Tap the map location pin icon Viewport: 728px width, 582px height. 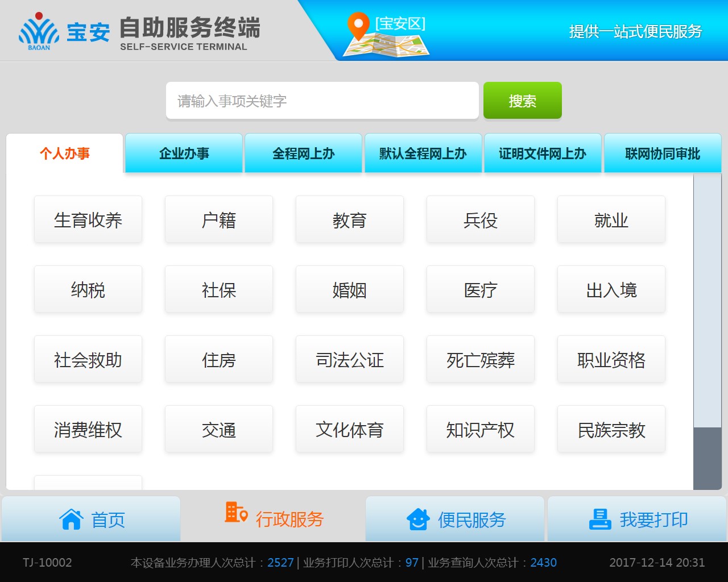[358, 26]
